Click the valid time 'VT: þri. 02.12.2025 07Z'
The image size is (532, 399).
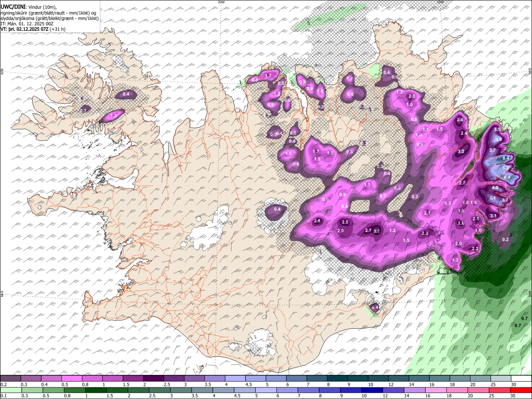pyautogui.click(x=25, y=30)
